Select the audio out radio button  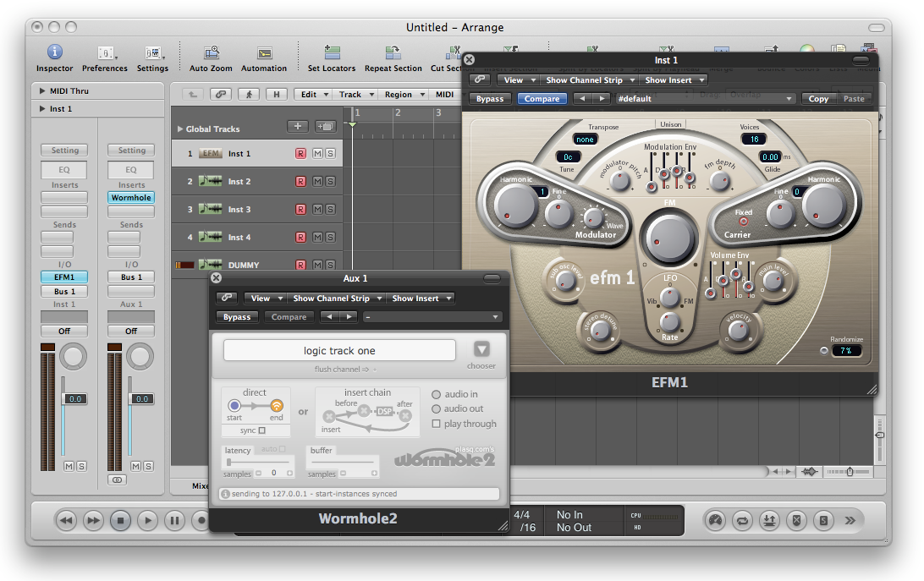[436, 409]
